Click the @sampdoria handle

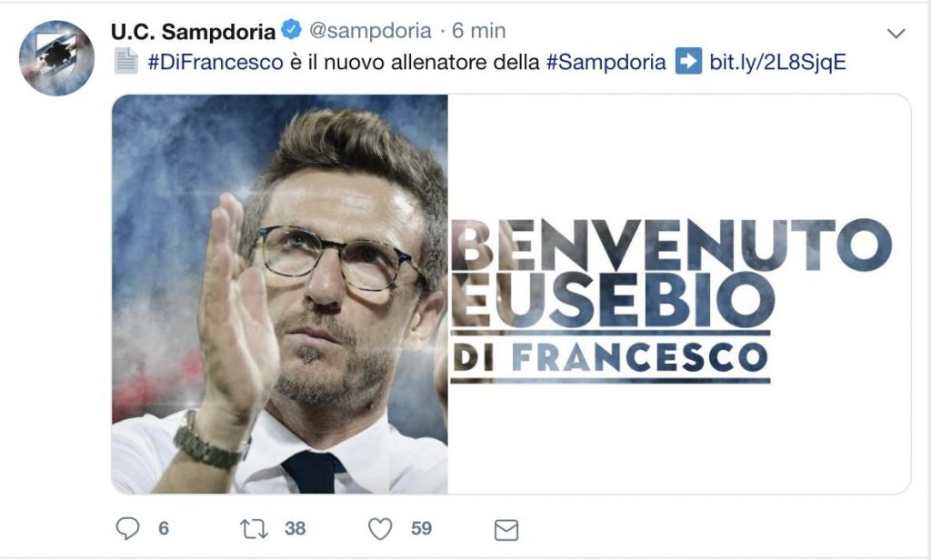click(371, 30)
